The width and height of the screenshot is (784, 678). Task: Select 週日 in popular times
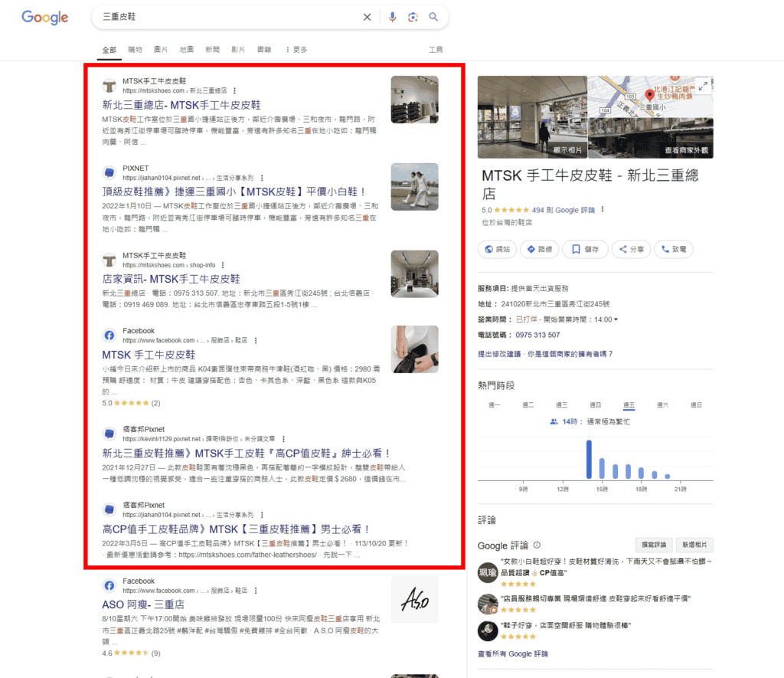point(696,405)
